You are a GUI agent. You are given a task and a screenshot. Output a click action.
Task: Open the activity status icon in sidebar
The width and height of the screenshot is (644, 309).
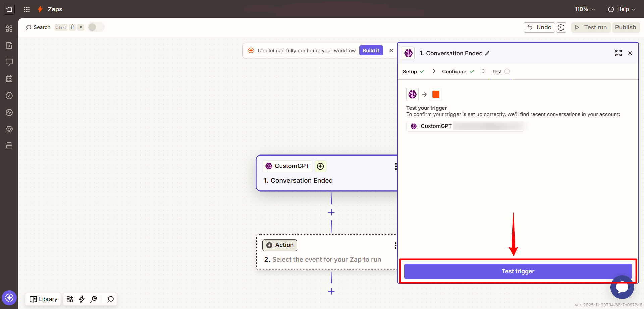pyautogui.click(x=9, y=113)
